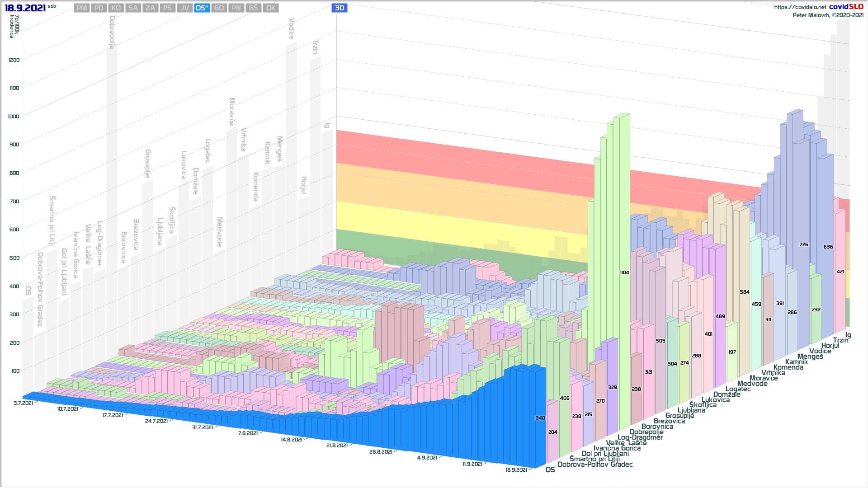The image size is (868, 488).
Task: Click the 18.9.2021 timeline axis label
Action: (516, 470)
